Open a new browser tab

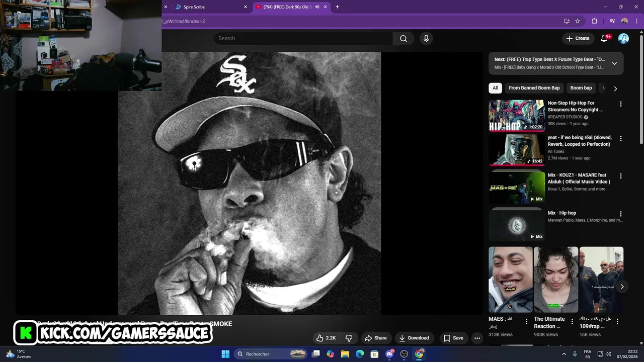pyautogui.click(x=337, y=7)
